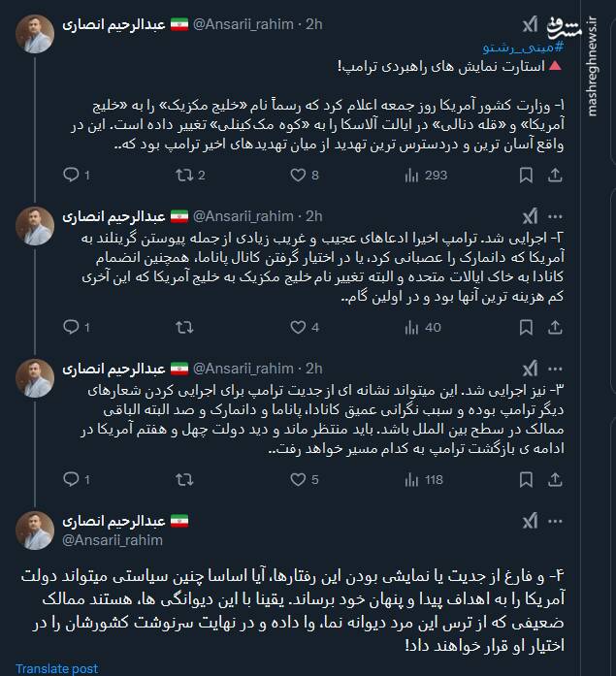Bookmark the first tweet in the thread
This screenshot has height=676, width=616.
coord(526,176)
